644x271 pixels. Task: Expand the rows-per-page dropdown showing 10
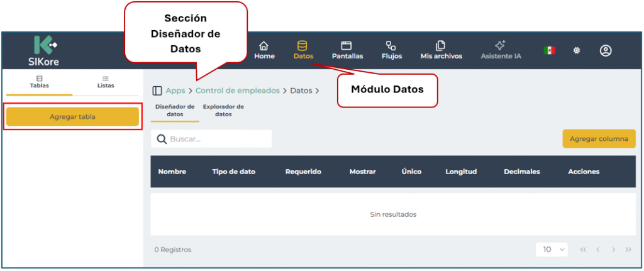click(x=552, y=250)
